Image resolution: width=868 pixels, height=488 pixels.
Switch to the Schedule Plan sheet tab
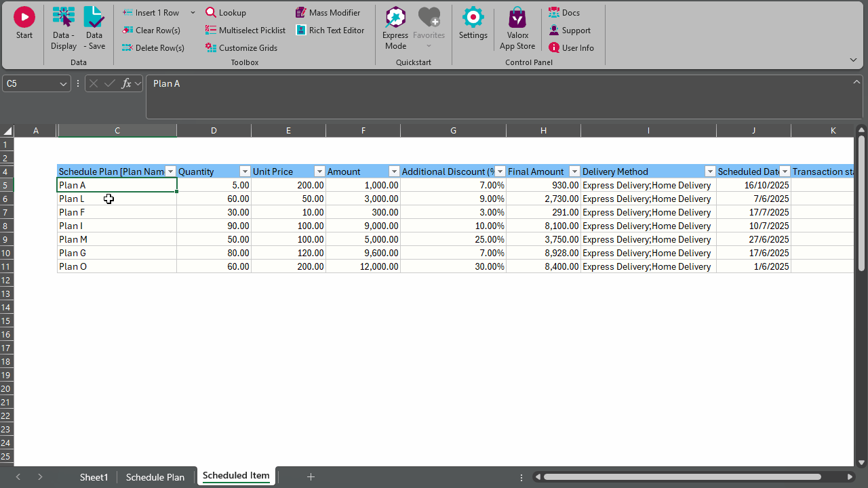155,477
